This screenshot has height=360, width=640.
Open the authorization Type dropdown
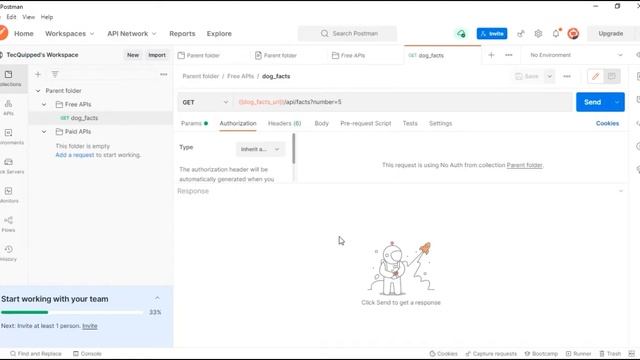260,149
